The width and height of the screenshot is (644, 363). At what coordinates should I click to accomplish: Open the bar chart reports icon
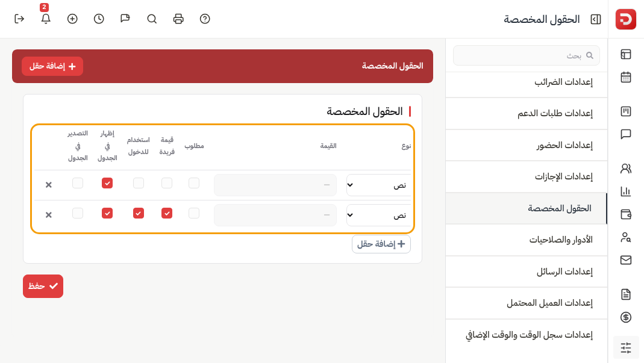coord(625,191)
